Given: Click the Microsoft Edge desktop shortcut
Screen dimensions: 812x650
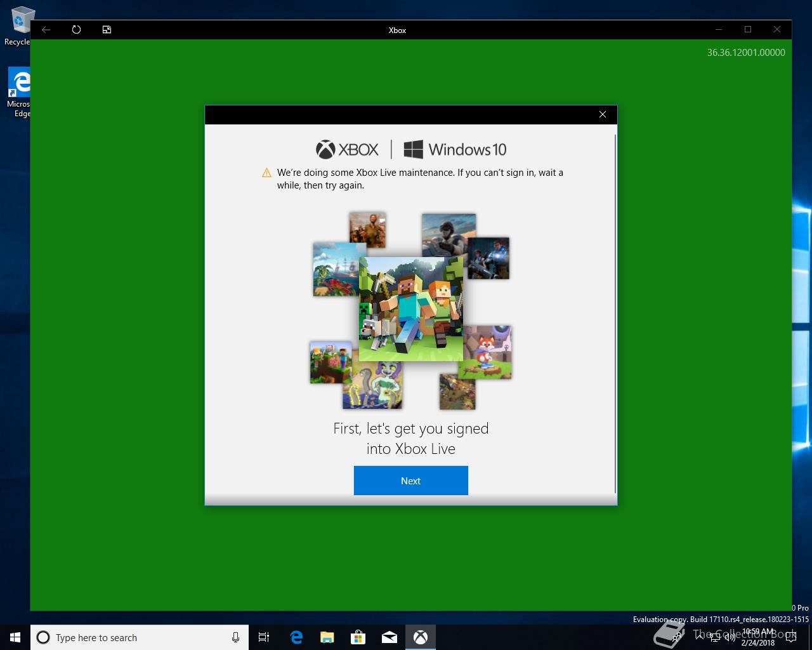Looking at the screenshot, I should pyautogui.click(x=19, y=93).
